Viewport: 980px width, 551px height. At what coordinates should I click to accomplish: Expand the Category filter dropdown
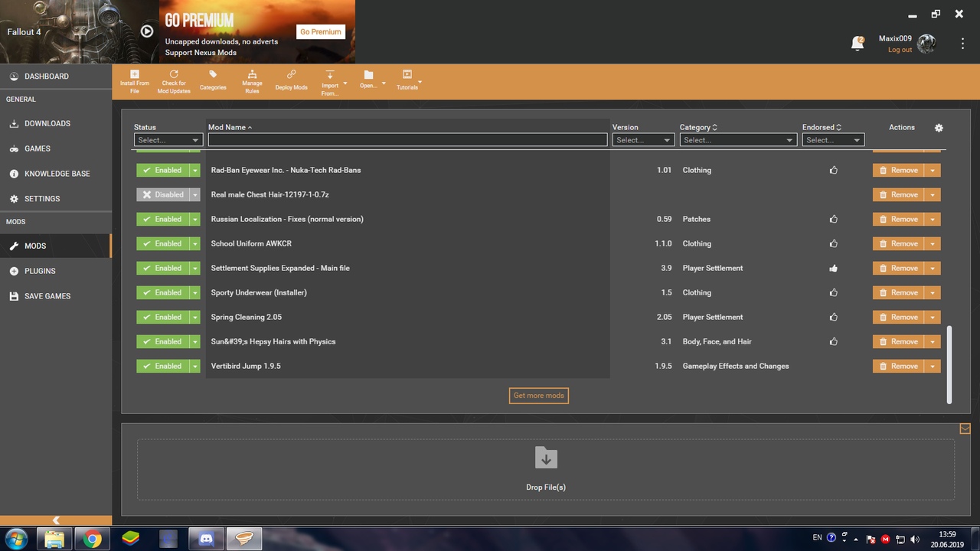click(x=737, y=140)
